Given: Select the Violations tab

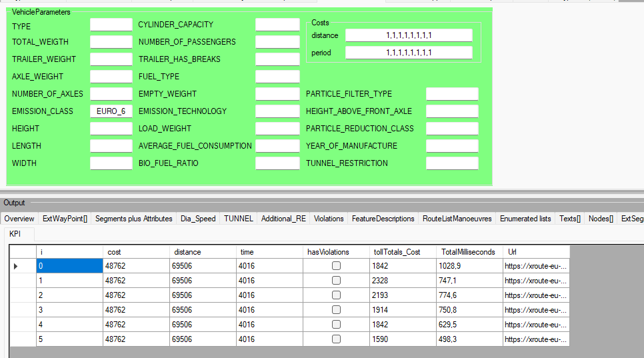Looking at the screenshot, I should click(329, 219).
